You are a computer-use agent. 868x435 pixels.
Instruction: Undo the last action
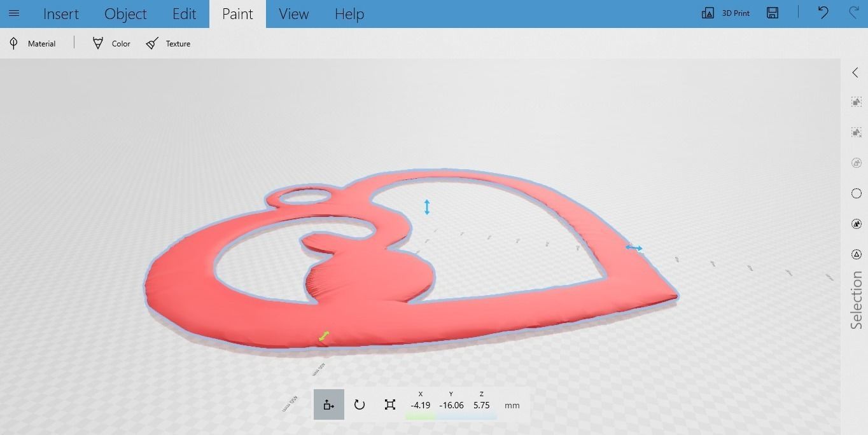[823, 13]
